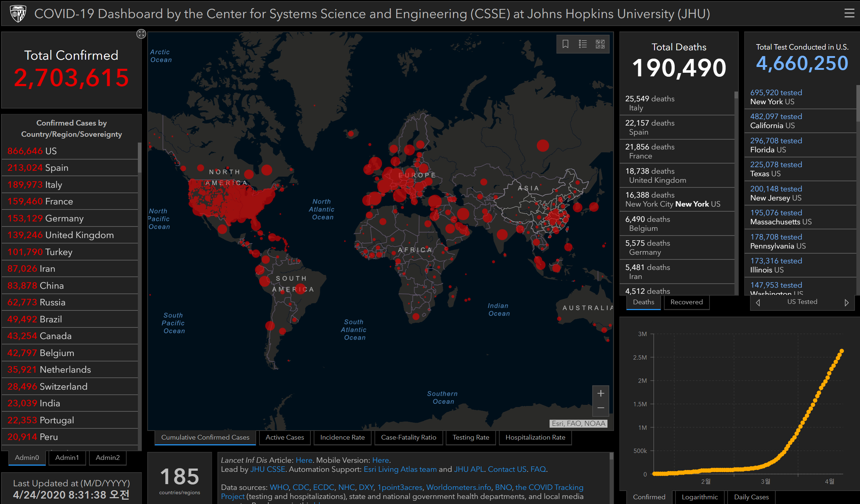This screenshot has height=504, width=860.
Task: Show the Case-Fatality Ratio map tab
Action: tap(408, 437)
